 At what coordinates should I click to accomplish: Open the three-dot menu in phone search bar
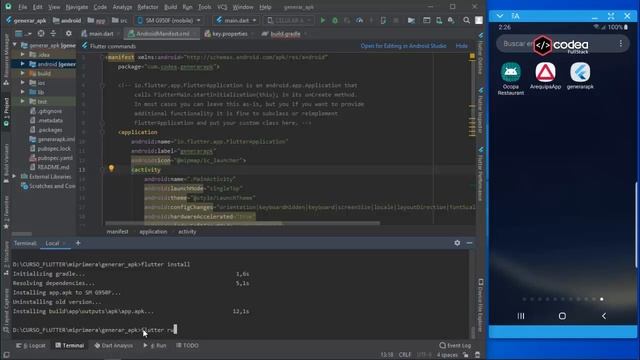[621, 43]
